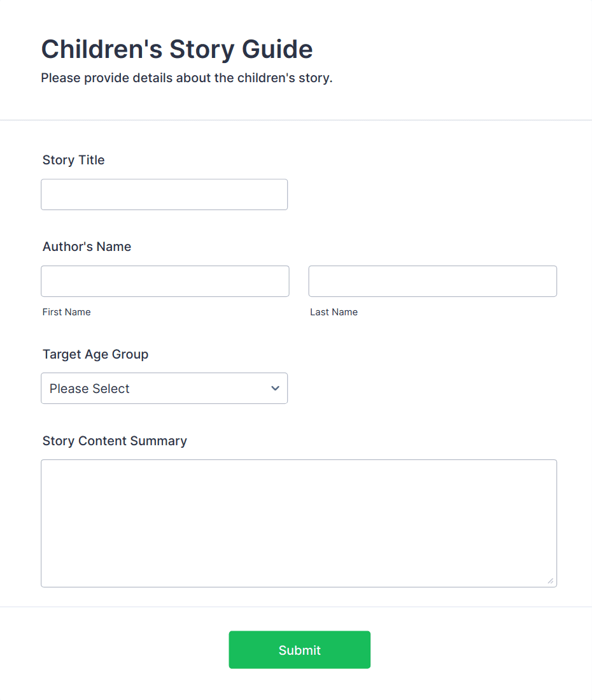Click the 'Target Age Group' label
The height and width of the screenshot is (700, 592).
tap(95, 354)
